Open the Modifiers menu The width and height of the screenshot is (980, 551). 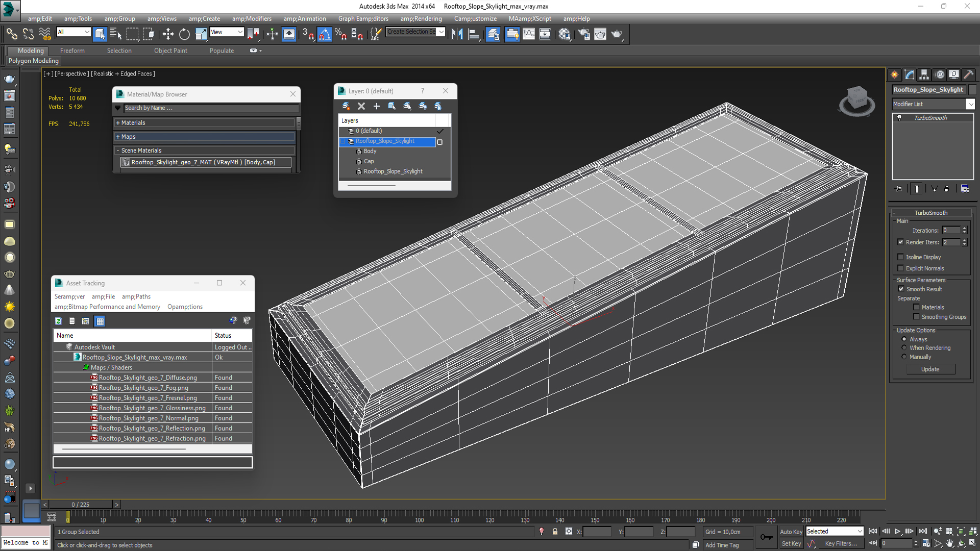click(x=252, y=19)
